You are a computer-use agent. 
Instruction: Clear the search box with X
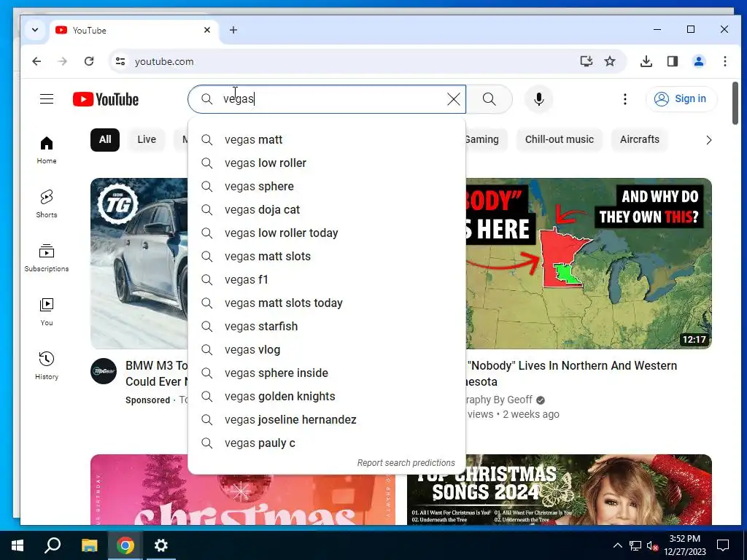tap(454, 99)
